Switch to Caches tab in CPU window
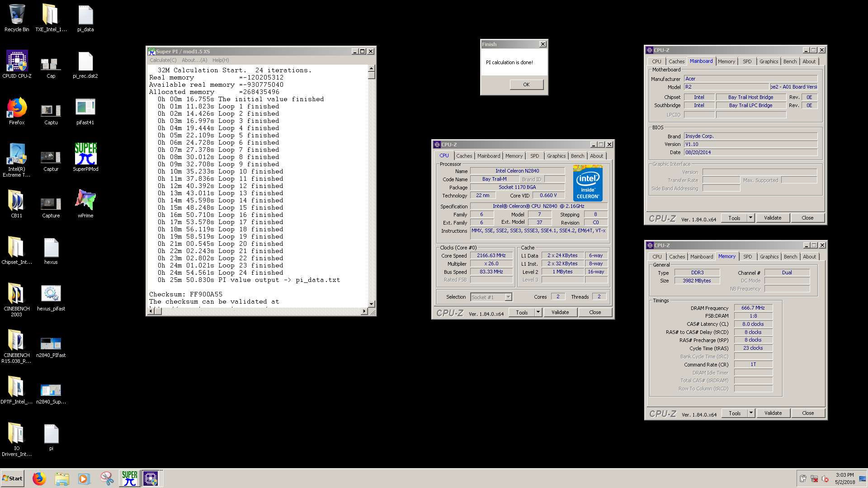 (x=464, y=156)
